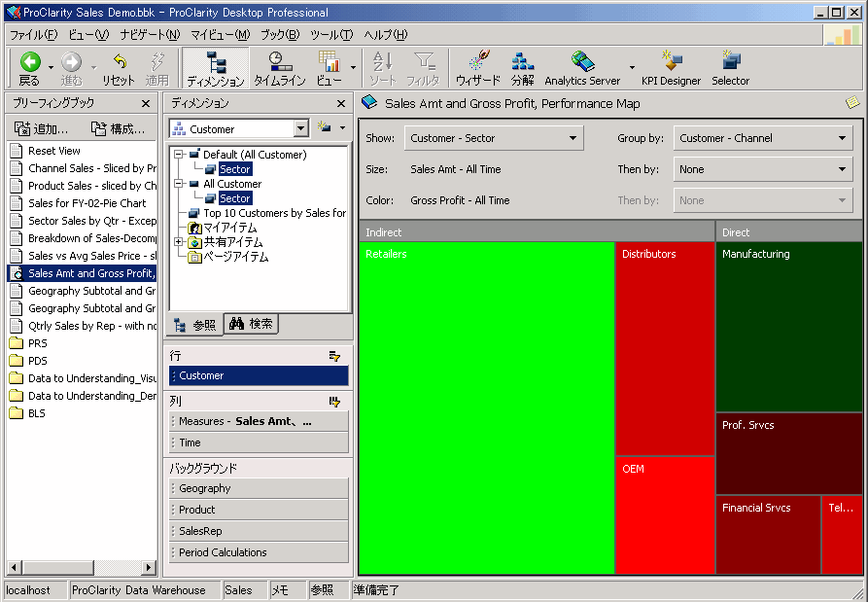Click the Time column item
Screen dimensions: 868x602
click(259, 443)
